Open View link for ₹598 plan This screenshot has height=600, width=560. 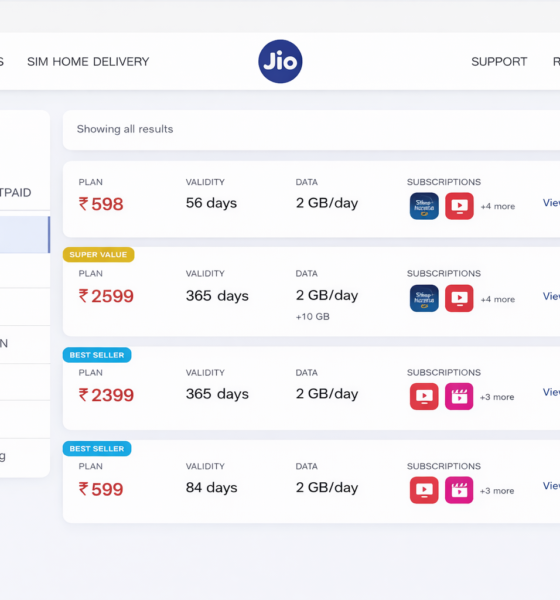[551, 202]
